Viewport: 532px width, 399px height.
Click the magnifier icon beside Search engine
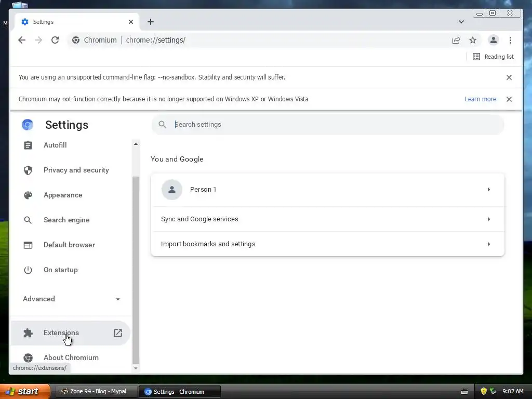pyautogui.click(x=28, y=220)
